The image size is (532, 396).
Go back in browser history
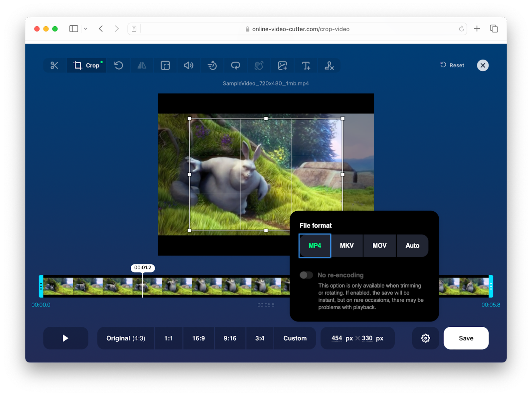pos(101,29)
